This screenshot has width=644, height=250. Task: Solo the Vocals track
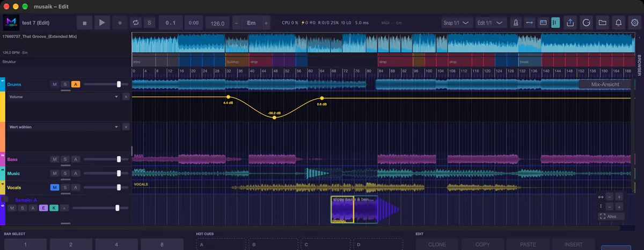pos(65,187)
